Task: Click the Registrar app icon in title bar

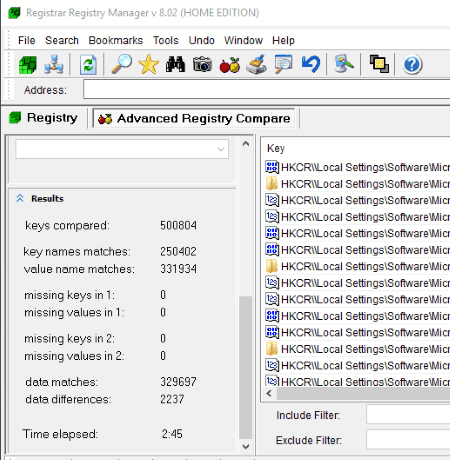Action: point(14,13)
